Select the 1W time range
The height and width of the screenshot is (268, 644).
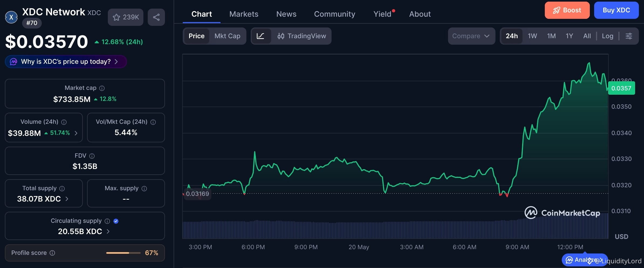(532, 36)
